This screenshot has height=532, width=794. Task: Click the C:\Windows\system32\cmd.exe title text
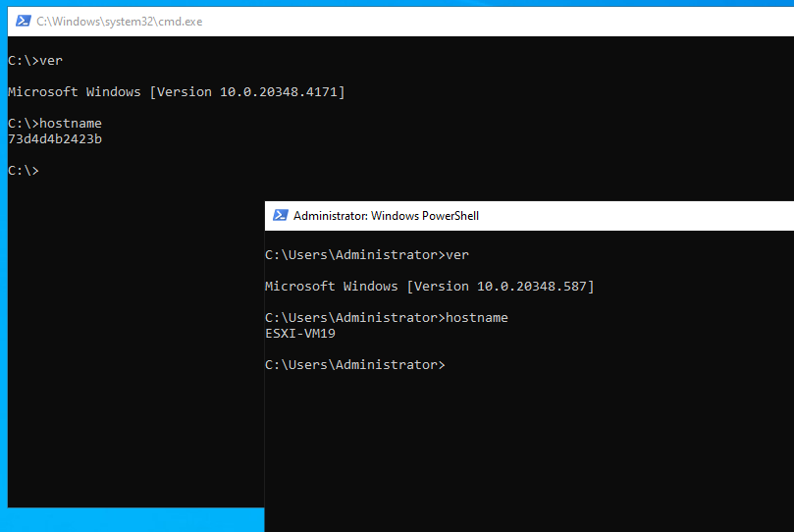(119, 22)
